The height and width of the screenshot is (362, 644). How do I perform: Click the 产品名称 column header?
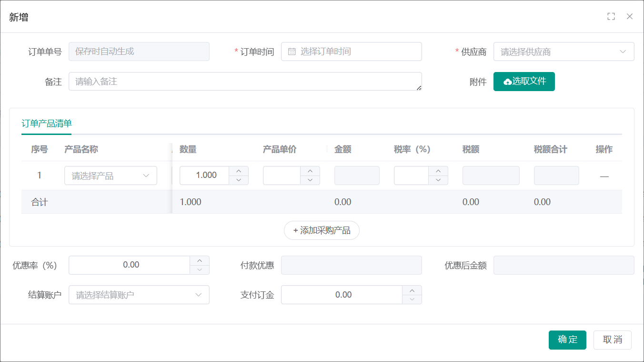point(81,149)
